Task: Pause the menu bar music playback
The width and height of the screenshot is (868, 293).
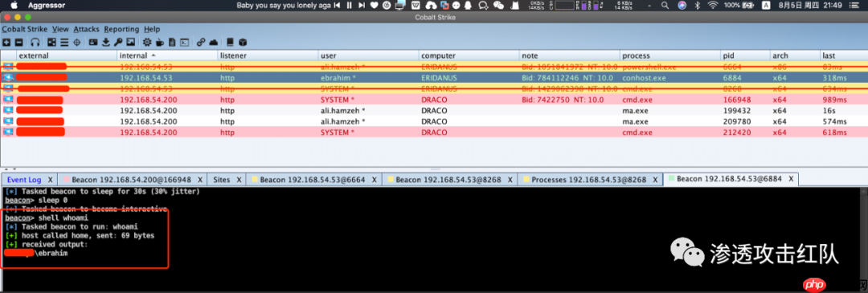Action: 349,5
